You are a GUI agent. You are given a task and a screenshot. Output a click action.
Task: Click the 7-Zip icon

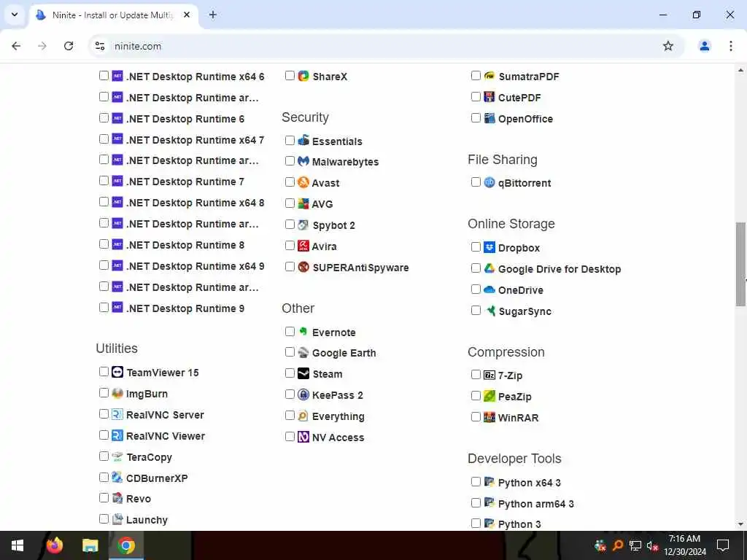tap(489, 375)
